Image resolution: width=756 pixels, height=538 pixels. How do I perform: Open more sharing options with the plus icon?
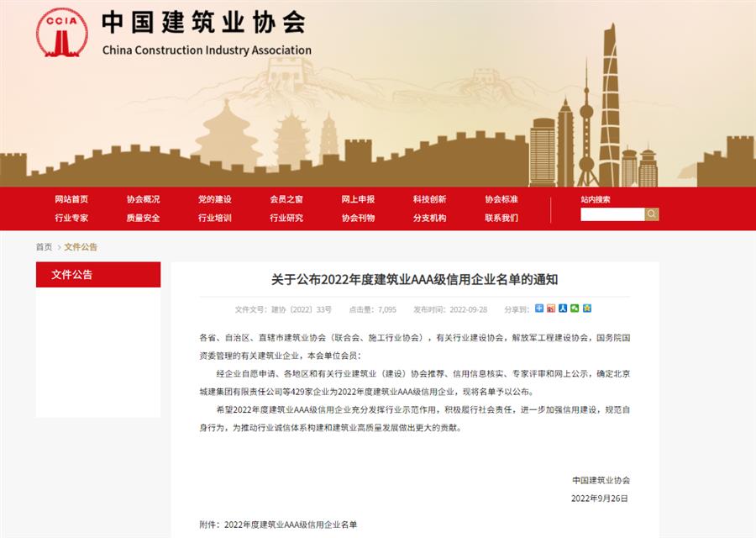coord(539,309)
